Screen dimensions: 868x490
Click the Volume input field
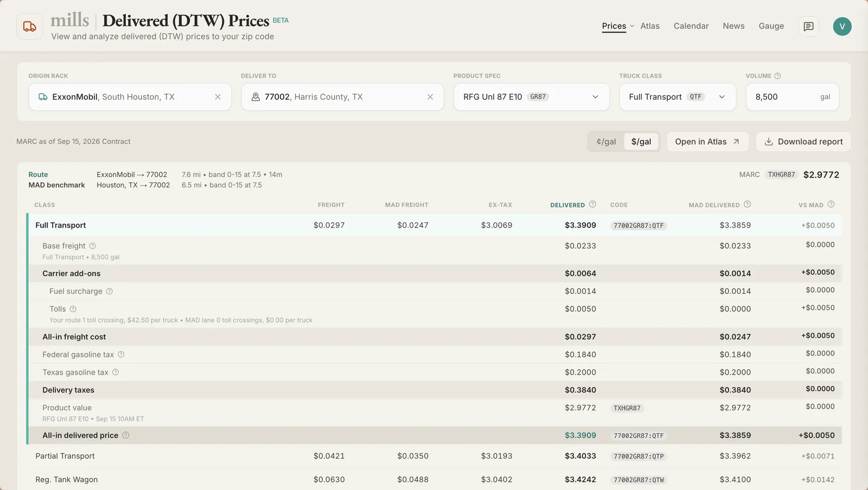[792, 97]
